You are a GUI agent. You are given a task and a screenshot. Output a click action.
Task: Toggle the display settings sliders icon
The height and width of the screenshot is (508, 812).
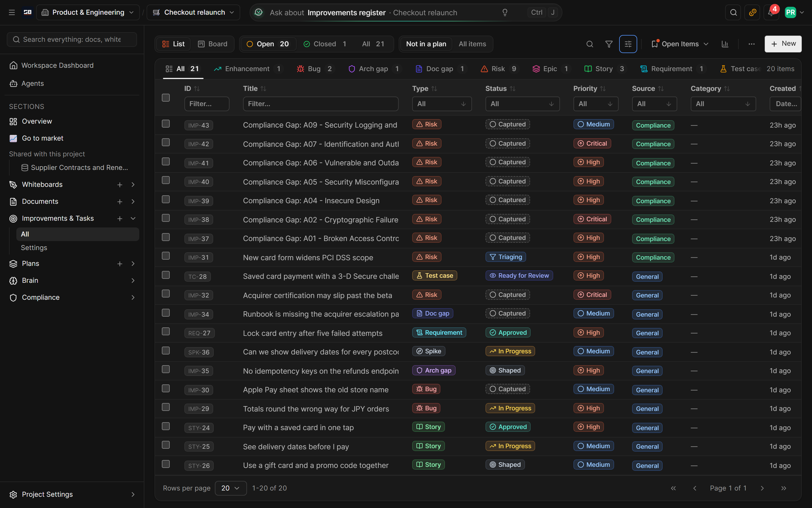[628, 44]
